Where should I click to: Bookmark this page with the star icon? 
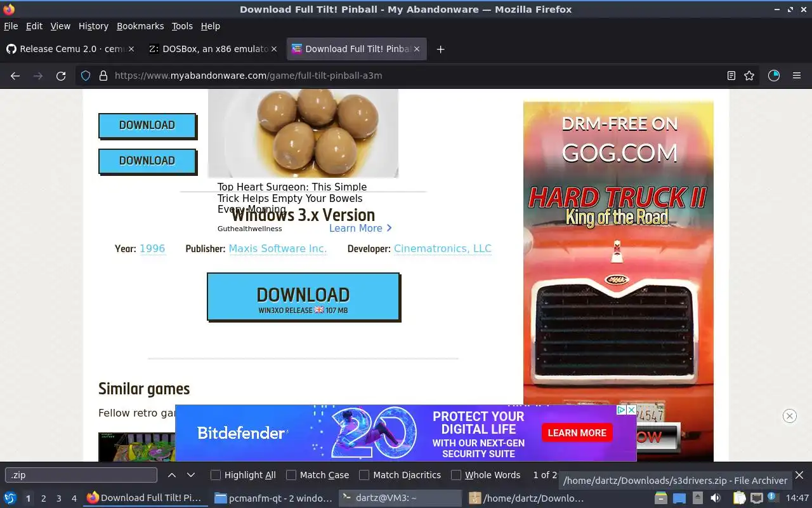[749, 76]
